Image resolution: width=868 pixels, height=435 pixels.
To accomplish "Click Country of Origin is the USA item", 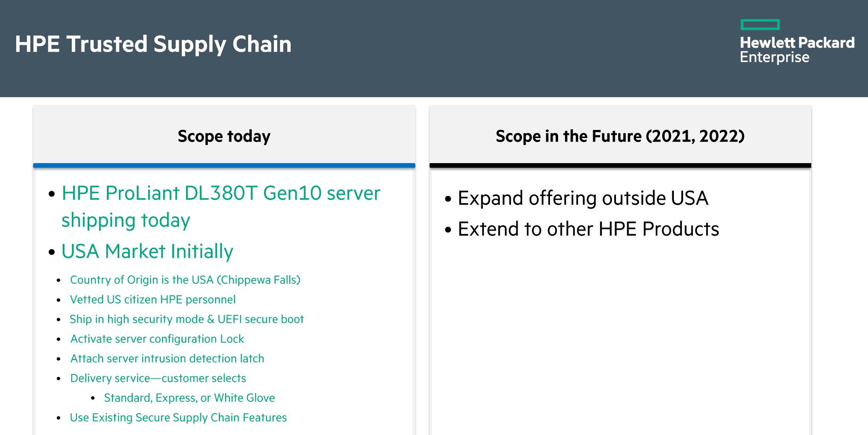I will 185,280.
